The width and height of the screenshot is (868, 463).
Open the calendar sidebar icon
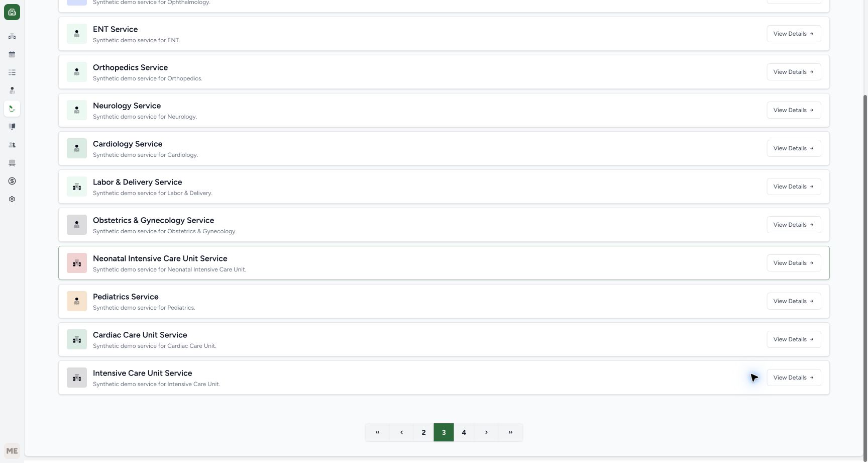[x=12, y=54]
